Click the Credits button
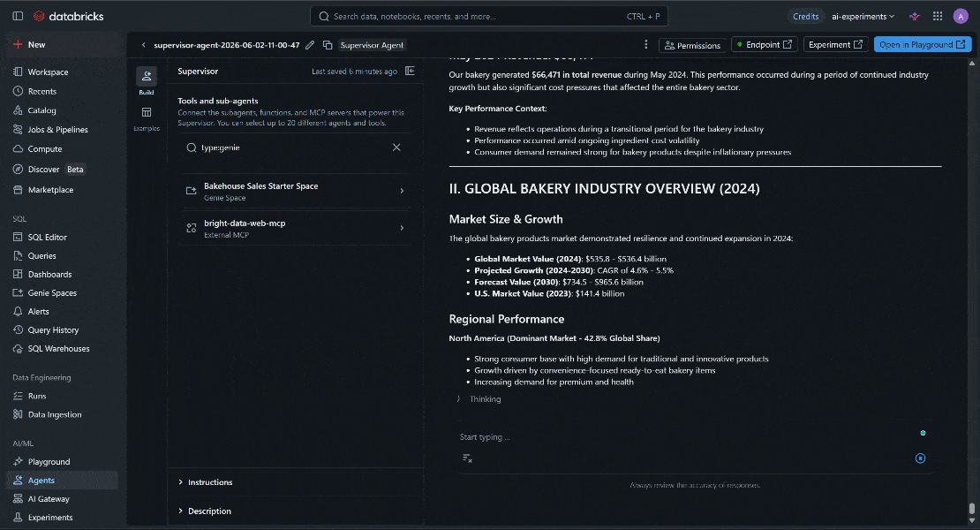This screenshot has width=980, height=530. [805, 16]
